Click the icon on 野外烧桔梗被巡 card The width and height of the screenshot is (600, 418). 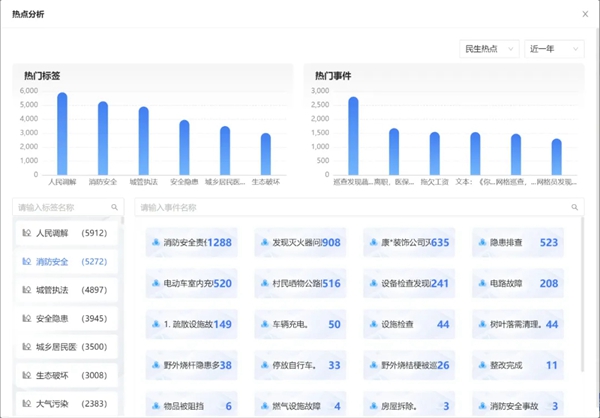click(373, 365)
